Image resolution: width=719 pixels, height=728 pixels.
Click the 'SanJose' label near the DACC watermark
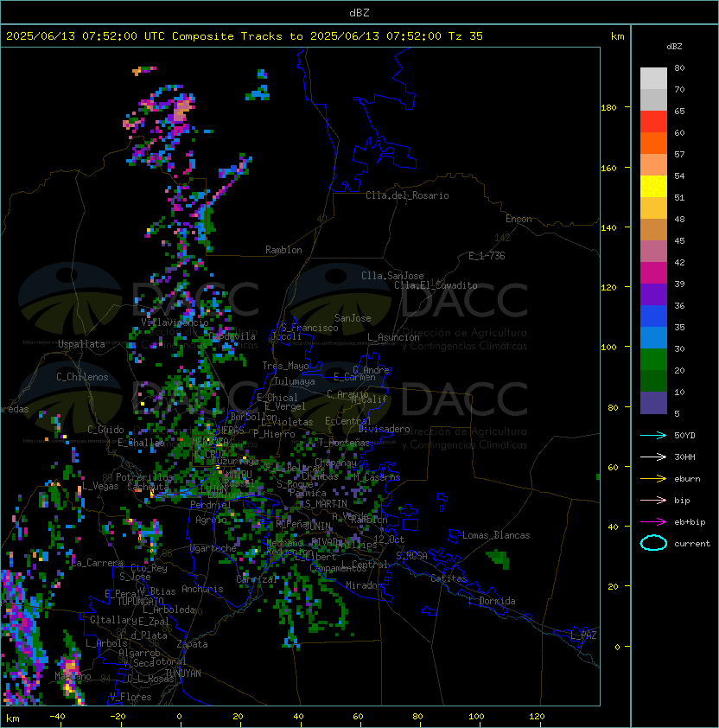(353, 318)
